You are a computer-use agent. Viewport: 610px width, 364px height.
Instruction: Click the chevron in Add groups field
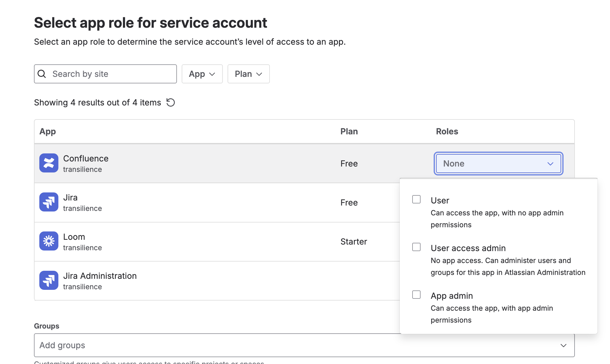point(563,345)
